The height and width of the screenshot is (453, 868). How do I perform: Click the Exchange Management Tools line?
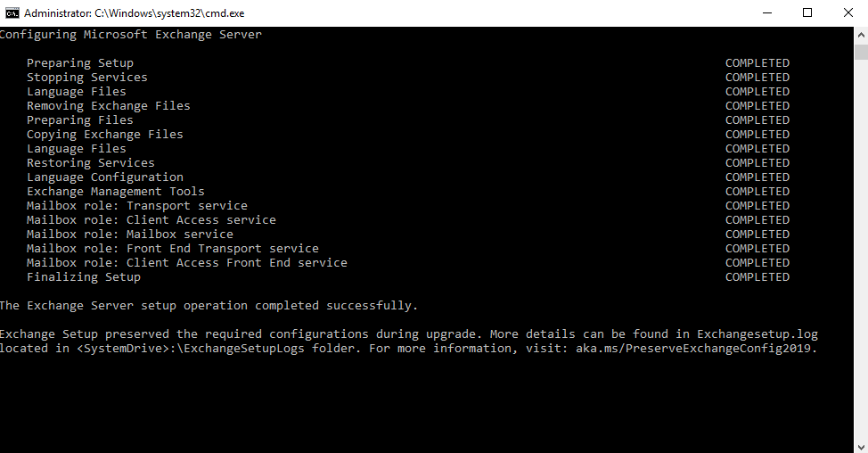pos(116,192)
